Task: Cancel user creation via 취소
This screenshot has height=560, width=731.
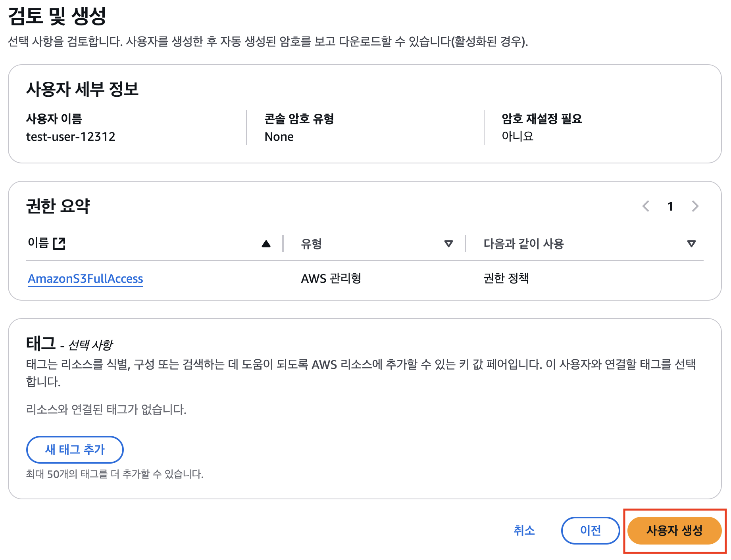Action: 524,530
